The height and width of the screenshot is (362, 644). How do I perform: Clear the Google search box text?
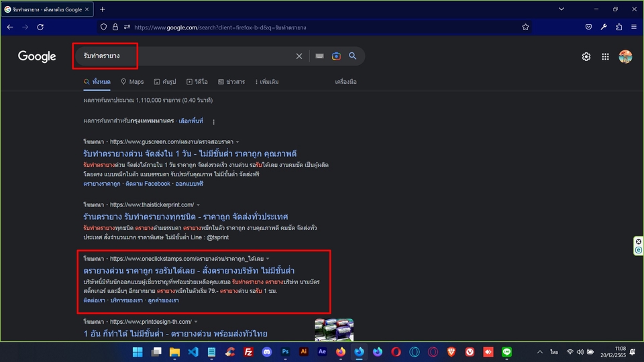pos(299,56)
